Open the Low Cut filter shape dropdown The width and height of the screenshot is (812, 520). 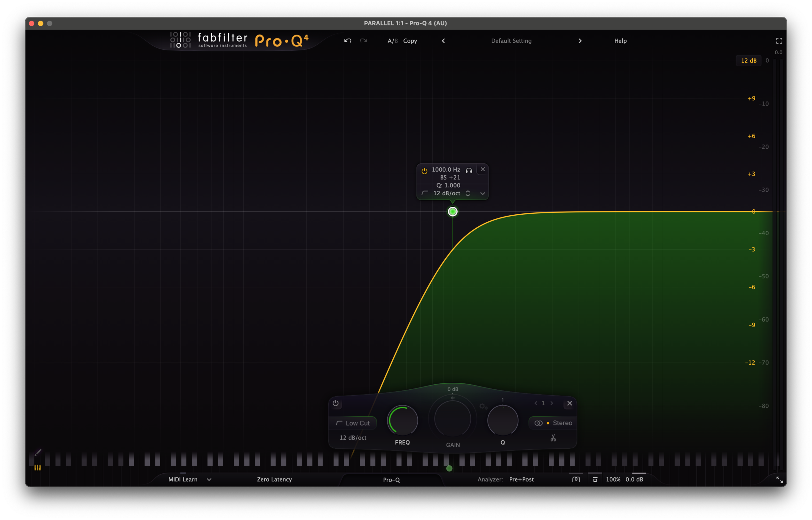coord(353,423)
